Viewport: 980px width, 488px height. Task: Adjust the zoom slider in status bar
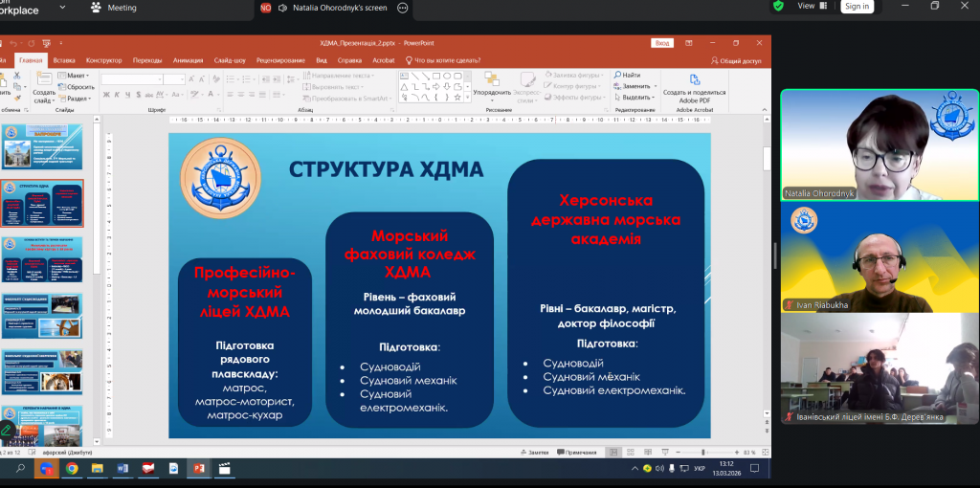pyautogui.click(x=703, y=453)
